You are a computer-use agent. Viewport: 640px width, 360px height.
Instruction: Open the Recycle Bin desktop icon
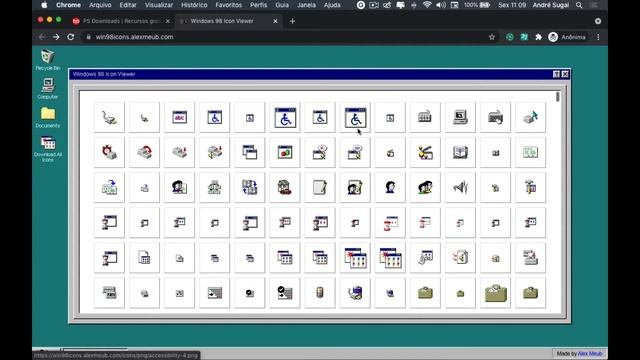[47, 60]
